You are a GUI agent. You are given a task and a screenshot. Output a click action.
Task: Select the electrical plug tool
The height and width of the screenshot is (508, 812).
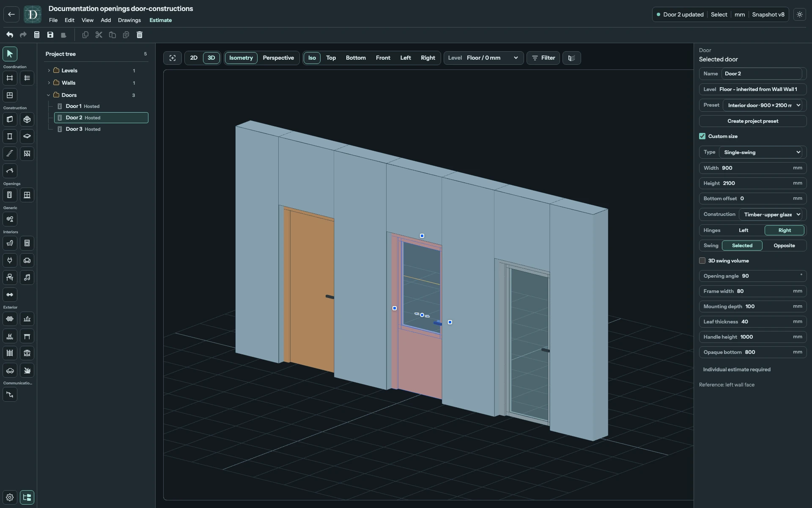click(10, 260)
